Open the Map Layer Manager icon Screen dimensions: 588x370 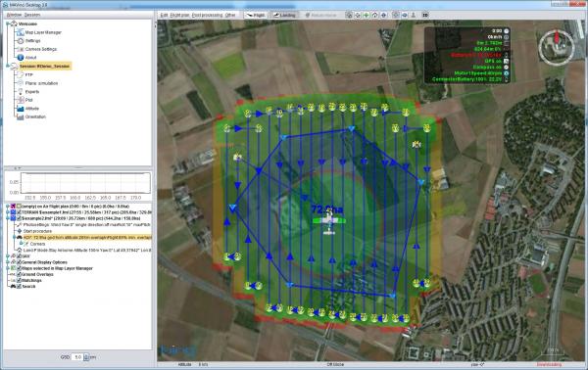coord(20,32)
